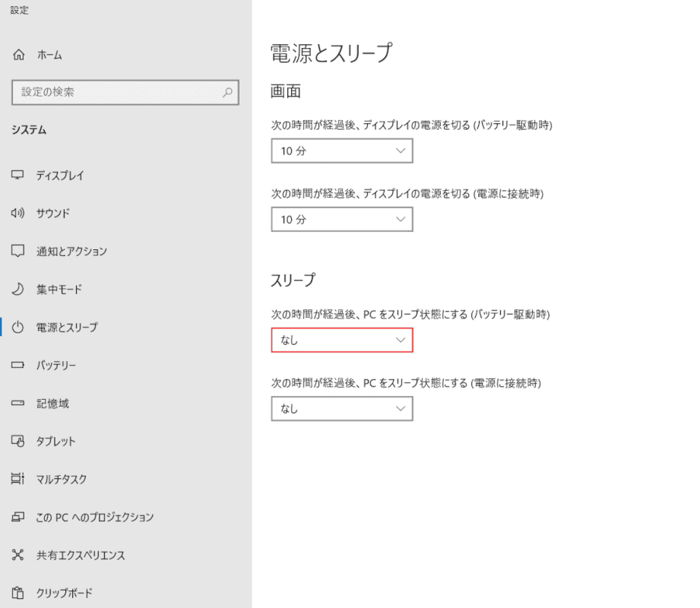Click the クリップボード clipboard icon
Image resolution: width=700 pixels, height=608 pixels.
[x=17, y=593]
